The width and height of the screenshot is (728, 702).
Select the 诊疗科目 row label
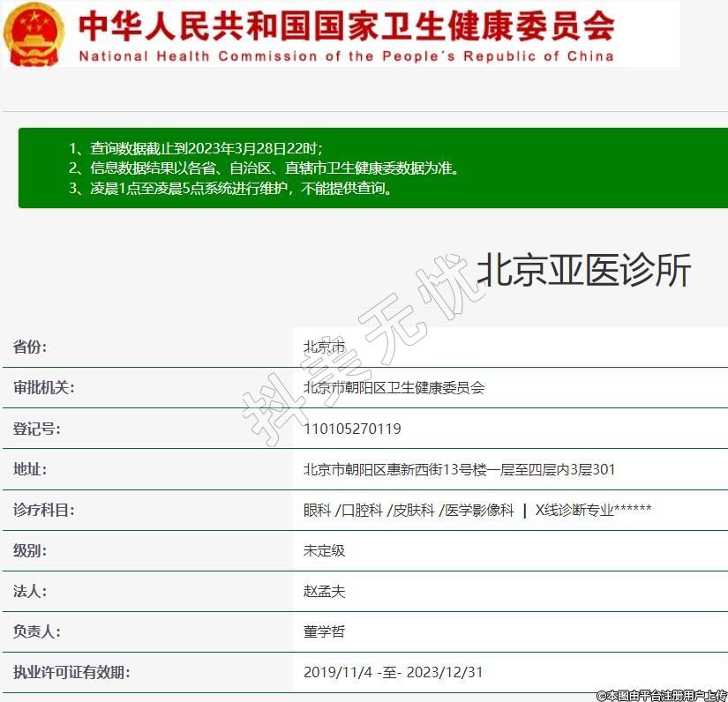(43, 510)
